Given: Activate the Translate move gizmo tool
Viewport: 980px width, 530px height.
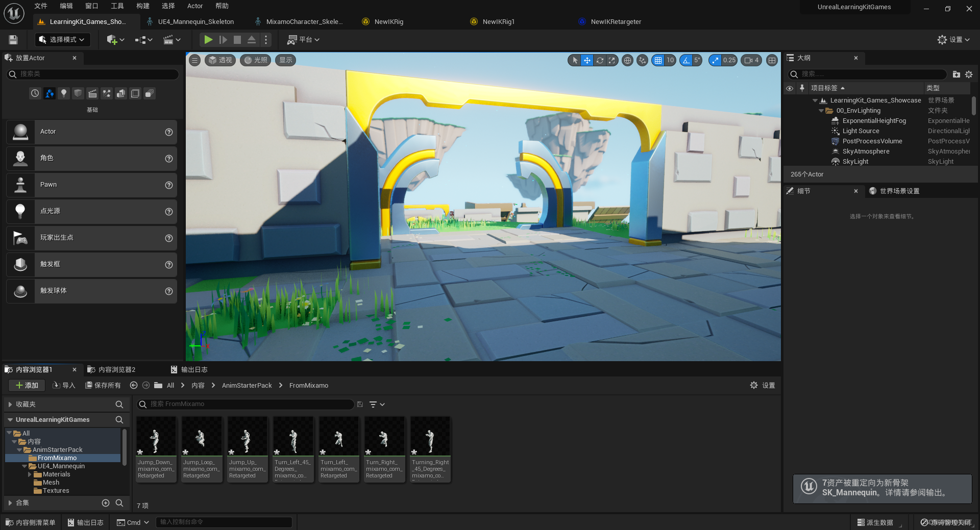Looking at the screenshot, I should tap(587, 60).
